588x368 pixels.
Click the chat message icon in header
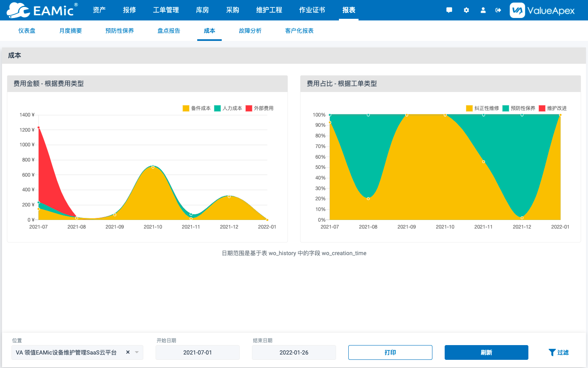tap(449, 10)
